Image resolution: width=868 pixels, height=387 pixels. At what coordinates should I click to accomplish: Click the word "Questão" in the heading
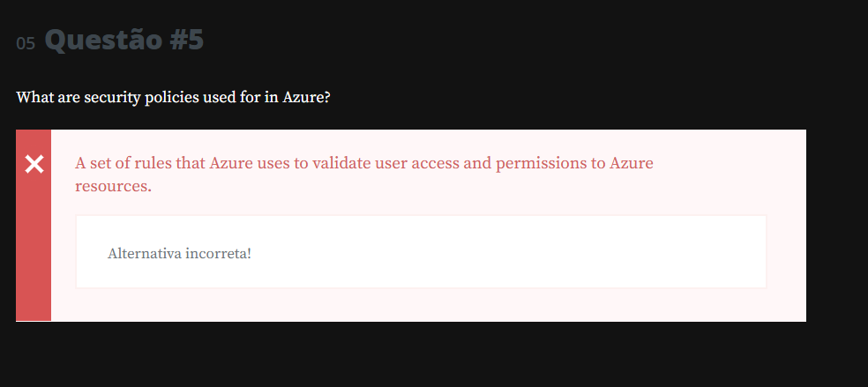[x=99, y=41]
